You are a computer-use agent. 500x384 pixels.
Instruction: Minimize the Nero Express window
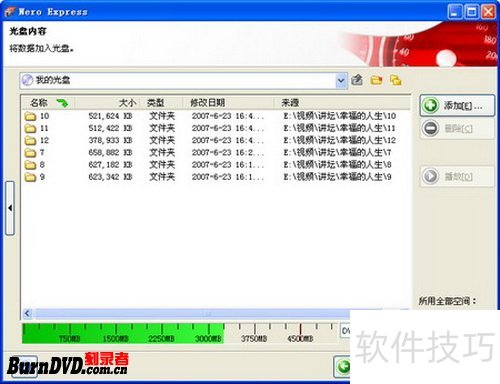[455, 12]
